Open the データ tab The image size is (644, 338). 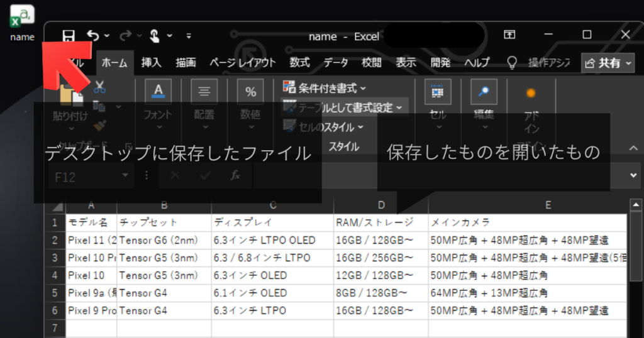click(x=336, y=63)
